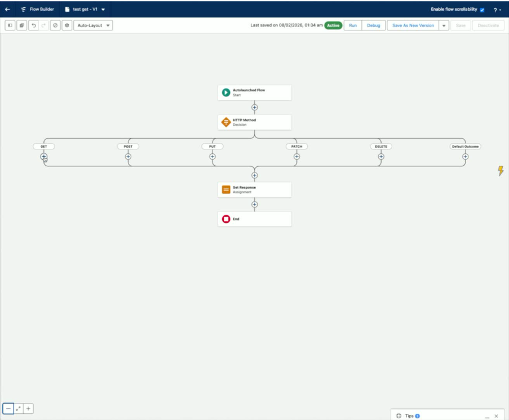Zoom in the canvas with plus button
The width and height of the screenshot is (509, 420).
point(28,409)
